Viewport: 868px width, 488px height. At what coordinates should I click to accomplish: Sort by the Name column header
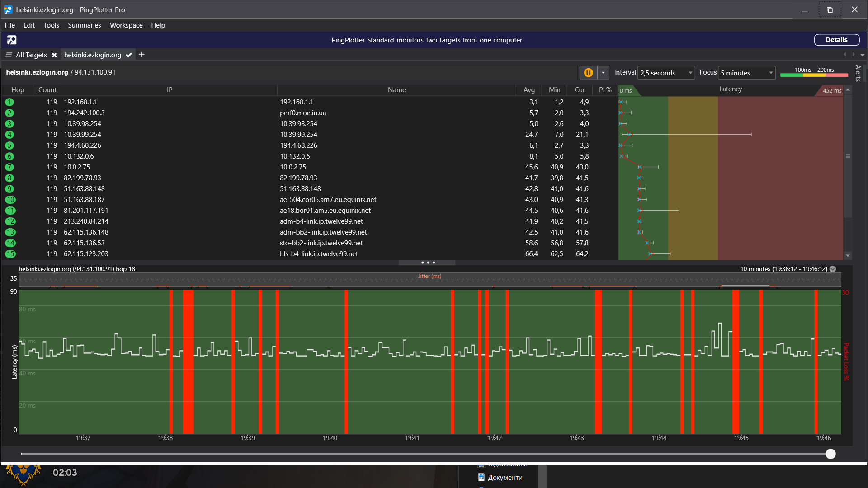point(397,90)
